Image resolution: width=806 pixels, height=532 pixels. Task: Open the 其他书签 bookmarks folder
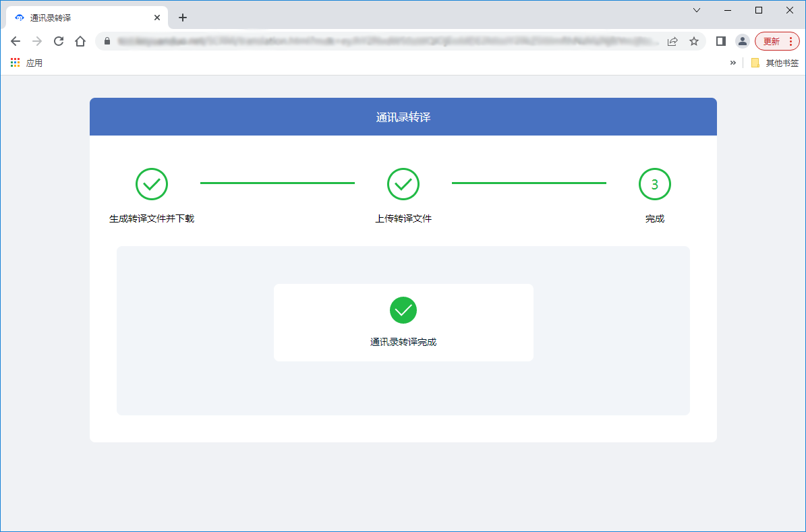tap(774, 63)
